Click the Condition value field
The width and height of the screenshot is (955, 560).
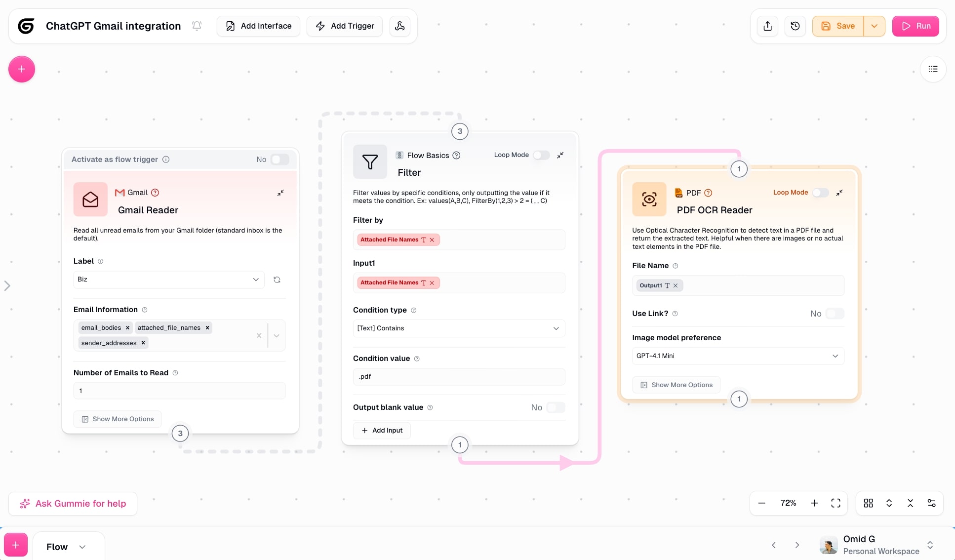click(x=459, y=377)
